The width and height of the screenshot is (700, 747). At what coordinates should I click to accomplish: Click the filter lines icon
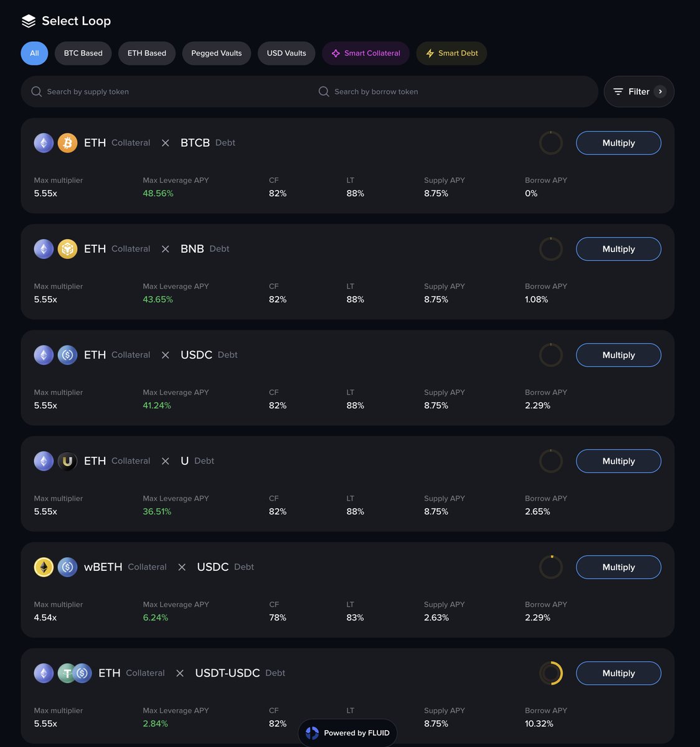point(618,92)
